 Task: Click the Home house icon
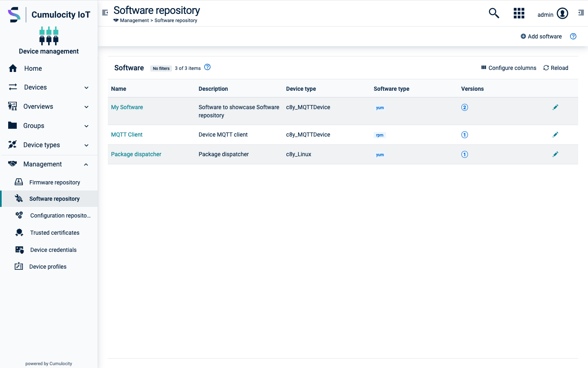(x=13, y=68)
